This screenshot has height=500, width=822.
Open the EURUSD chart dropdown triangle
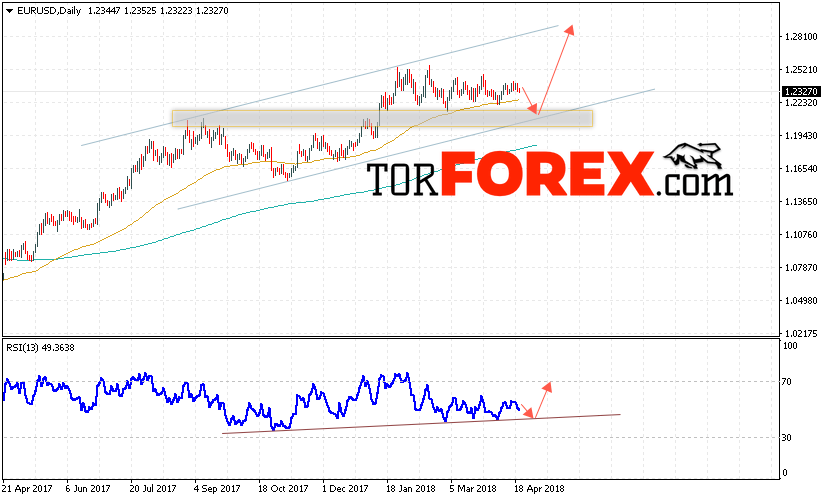(9, 11)
